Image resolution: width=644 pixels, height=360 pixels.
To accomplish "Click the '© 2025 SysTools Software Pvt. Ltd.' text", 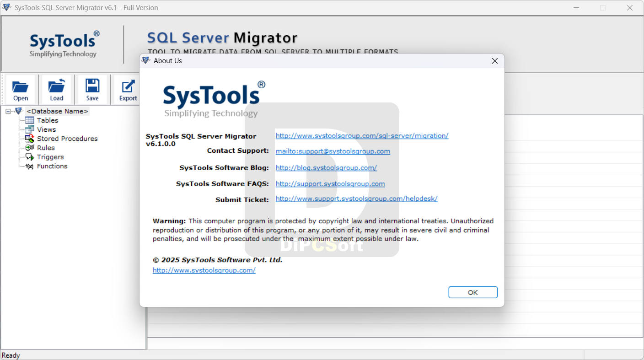I will 218,260.
